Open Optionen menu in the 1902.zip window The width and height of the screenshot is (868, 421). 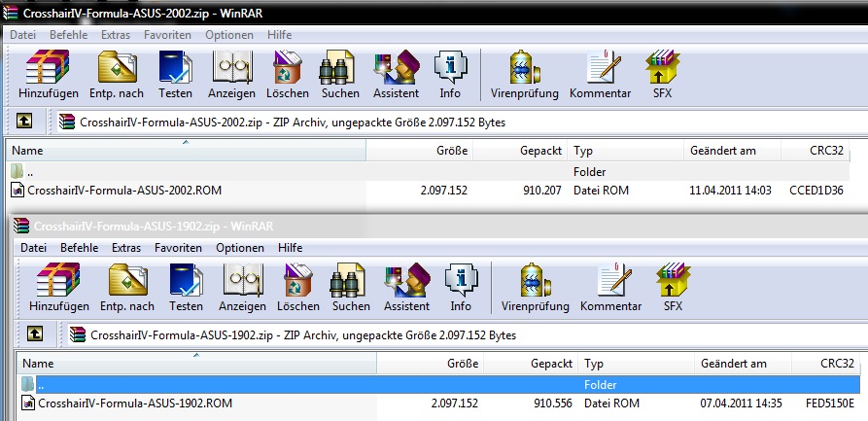click(240, 248)
